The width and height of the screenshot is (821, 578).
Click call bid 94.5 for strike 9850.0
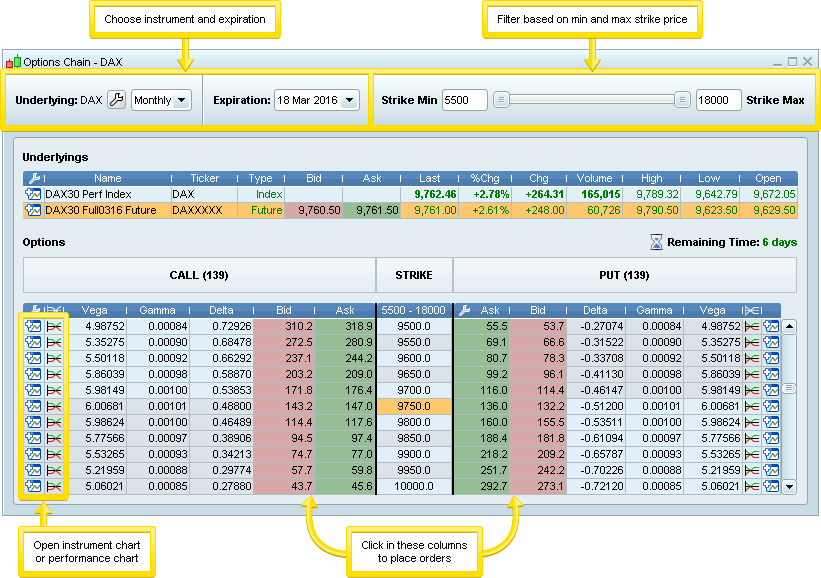[284, 438]
